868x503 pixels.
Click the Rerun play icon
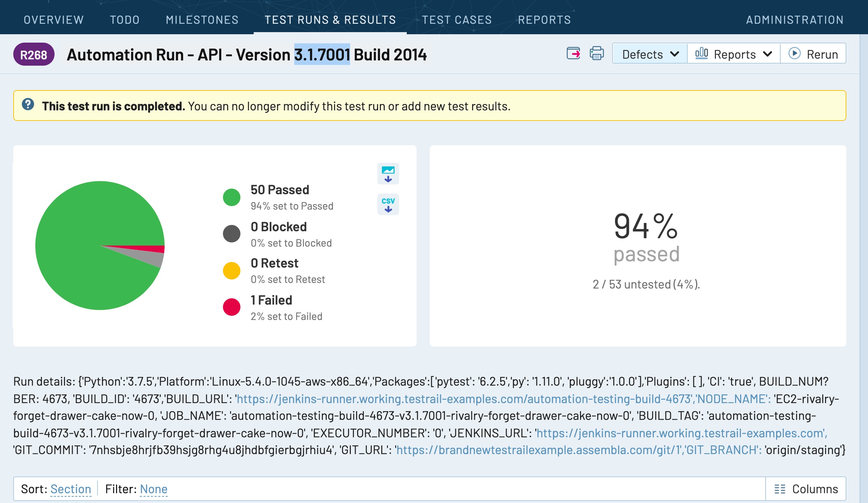tap(795, 54)
